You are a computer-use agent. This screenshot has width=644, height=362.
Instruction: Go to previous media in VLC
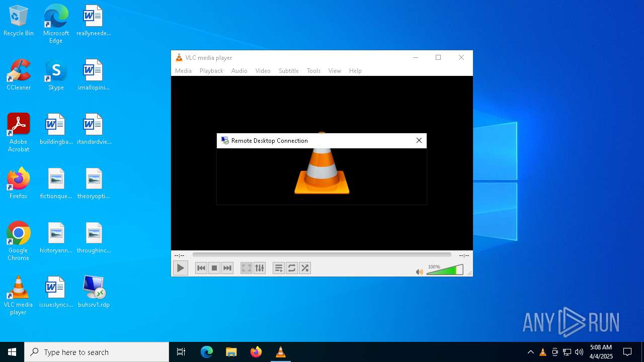tap(201, 268)
